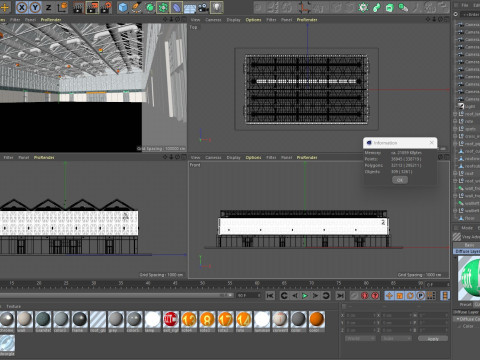Screen dimensions: 480x360
Task: Maximize the Front viewport toggle icon
Action: [446, 157]
